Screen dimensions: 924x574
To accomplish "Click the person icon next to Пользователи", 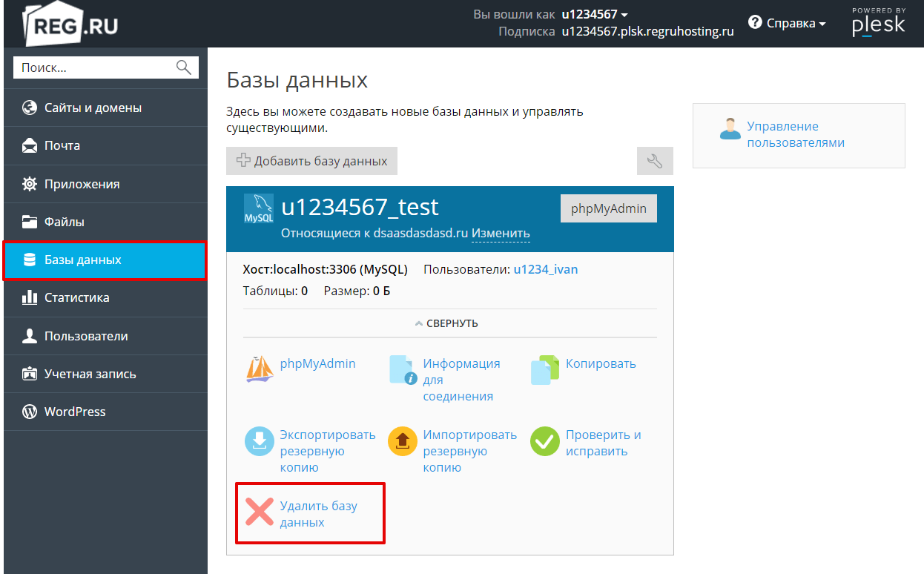I will click(x=30, y=336).
